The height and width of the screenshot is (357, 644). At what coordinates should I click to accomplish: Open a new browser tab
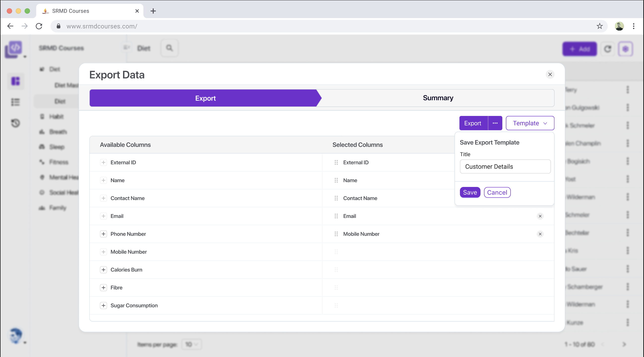[153, 11]
